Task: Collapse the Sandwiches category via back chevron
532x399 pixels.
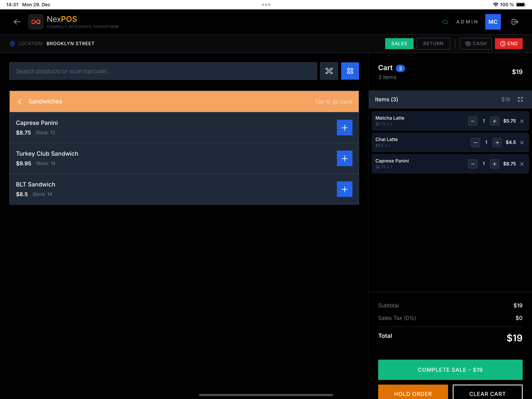Action: 20,101
